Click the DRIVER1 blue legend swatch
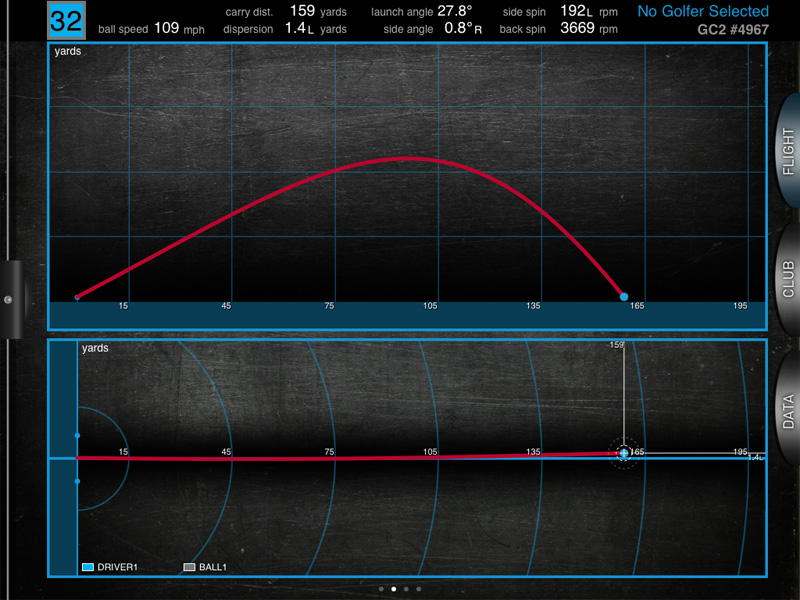 point(88,567)
